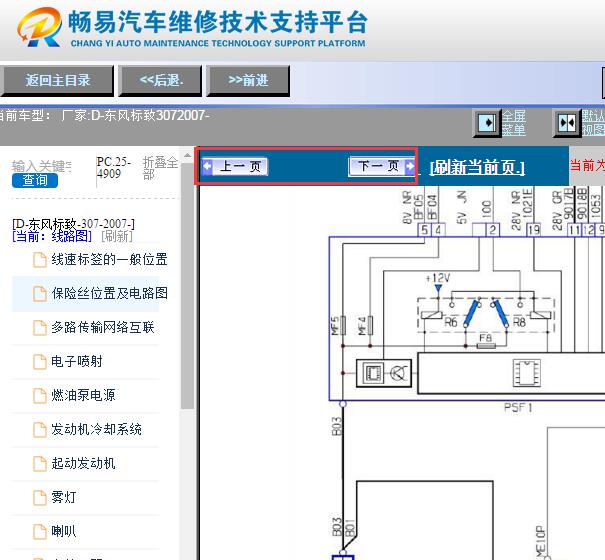Click the transistor symbol in the diagram
Image resolution: width=605 pixels, height=560 pixels.
click(x=399, y=373)
